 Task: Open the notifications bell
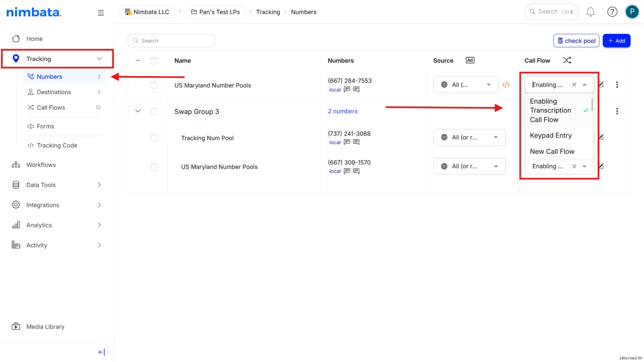pyautogui.click(x=590, y=12)
